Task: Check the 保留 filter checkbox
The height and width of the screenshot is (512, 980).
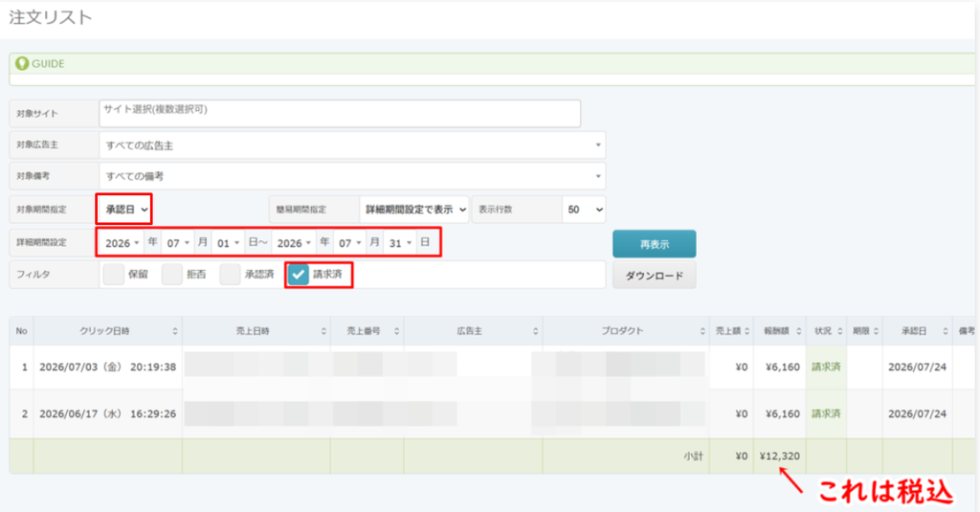Action: click(x=113, y=275)
